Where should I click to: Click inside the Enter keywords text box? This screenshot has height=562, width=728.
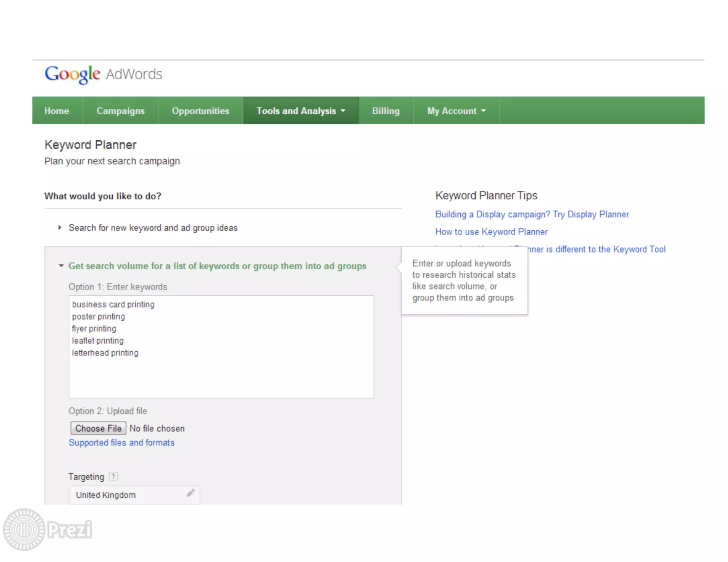pyautogui.click(x=221, y=347)
